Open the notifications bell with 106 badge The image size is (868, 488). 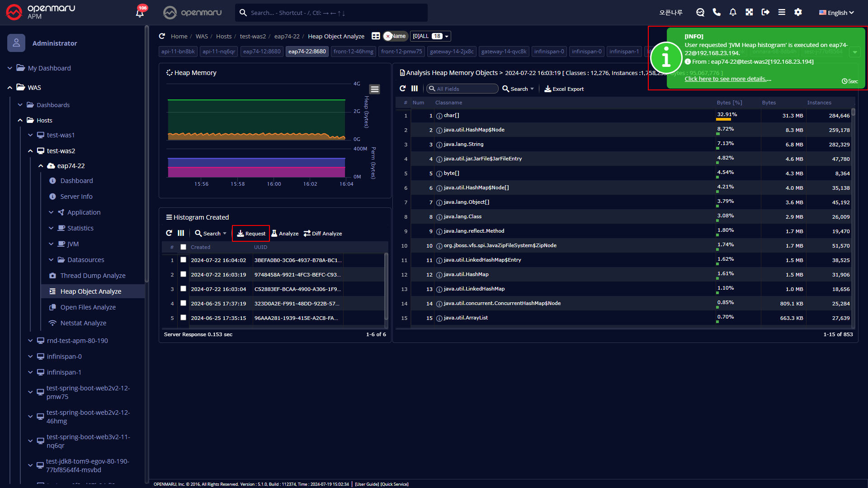pyautogui.click(x=140, y=13)
